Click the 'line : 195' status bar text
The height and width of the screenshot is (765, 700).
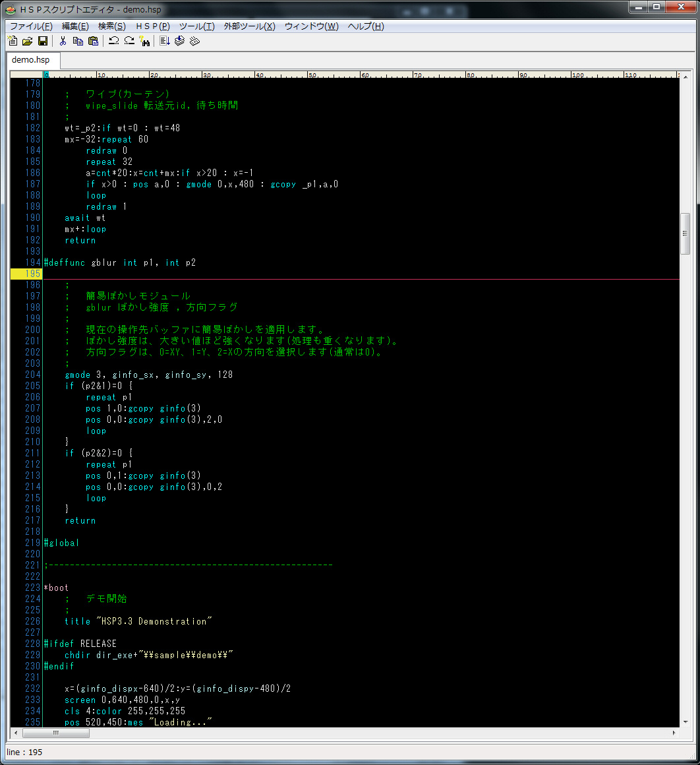[x=24, y=752]
